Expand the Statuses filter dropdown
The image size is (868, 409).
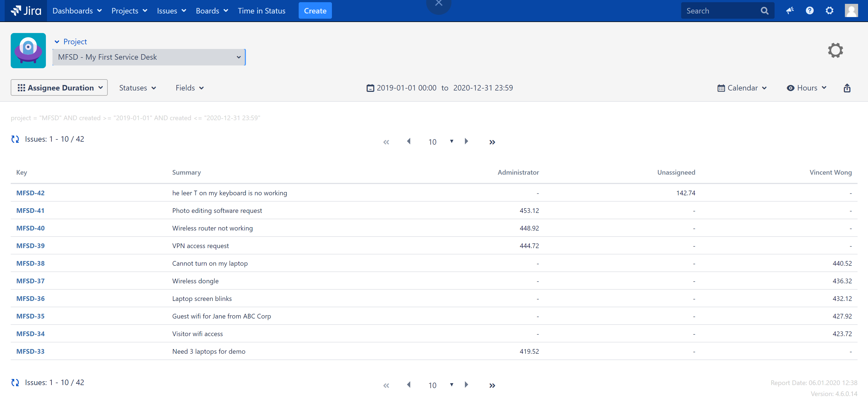[137, 88]
